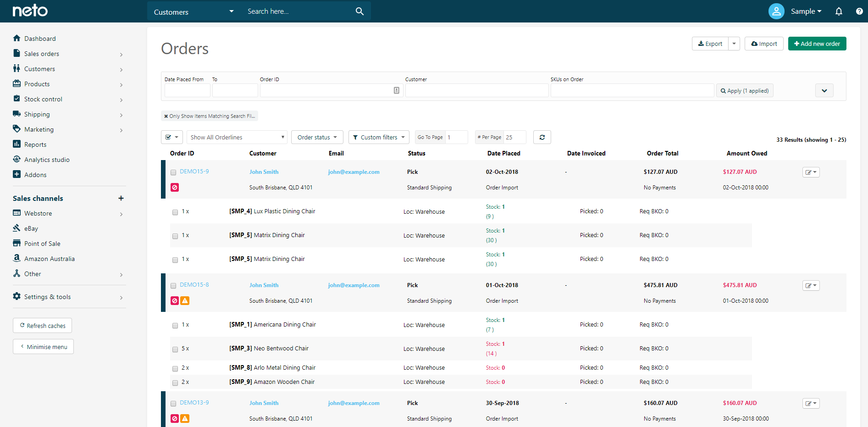868x427 pixels.
Task: Click the Apply (1 applied) button
Action: pyautogui.click(x=745, y=90)
